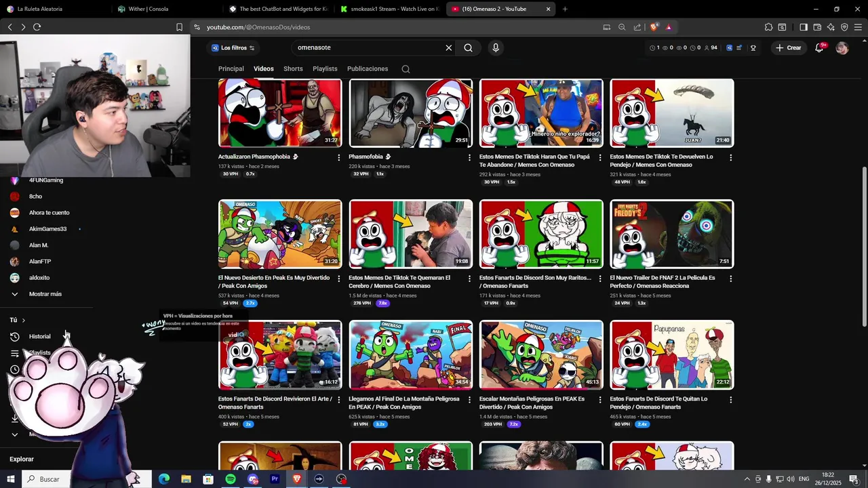Open File Explorer from the taskbar
Viewport: 868px width, 488px height.
(186, 479)
